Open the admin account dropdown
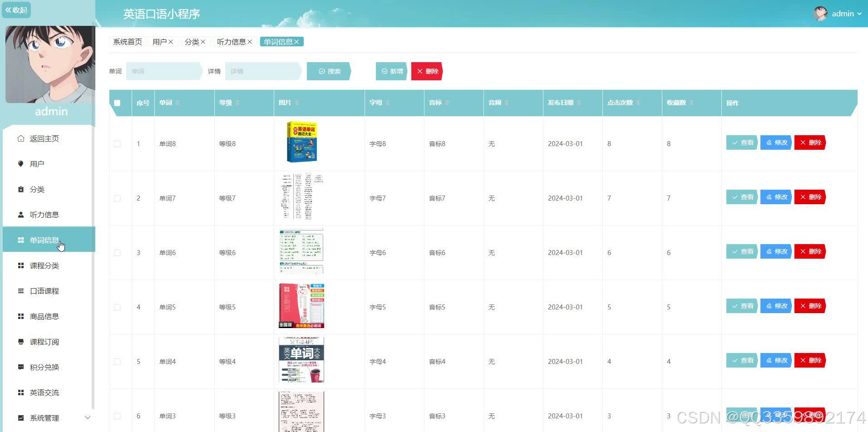868x432 pixels. tap(846, 14)
